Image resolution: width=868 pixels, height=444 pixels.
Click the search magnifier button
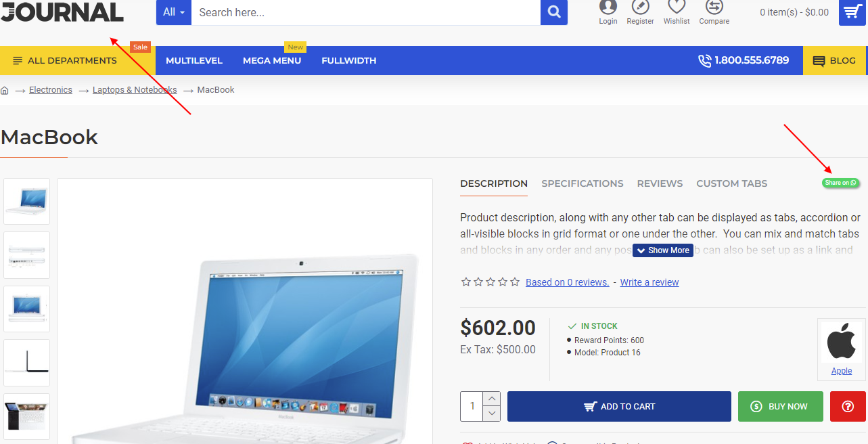(554, 12)
